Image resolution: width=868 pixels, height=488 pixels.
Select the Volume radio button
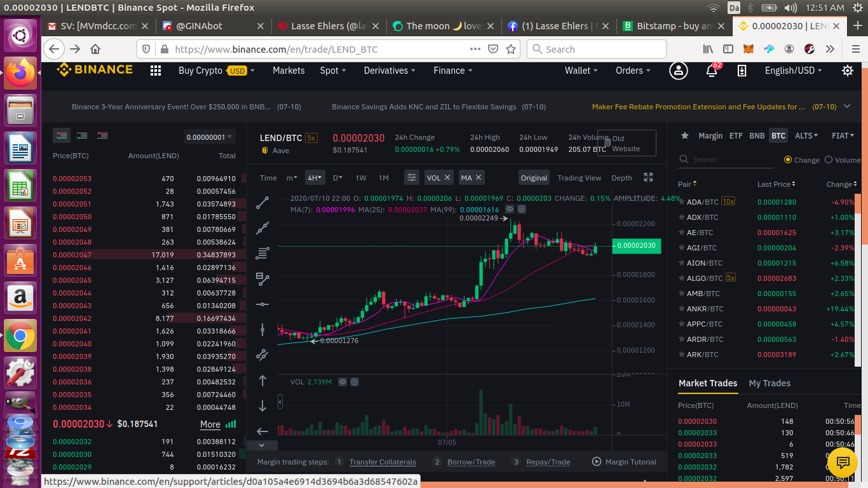[829, 159]
